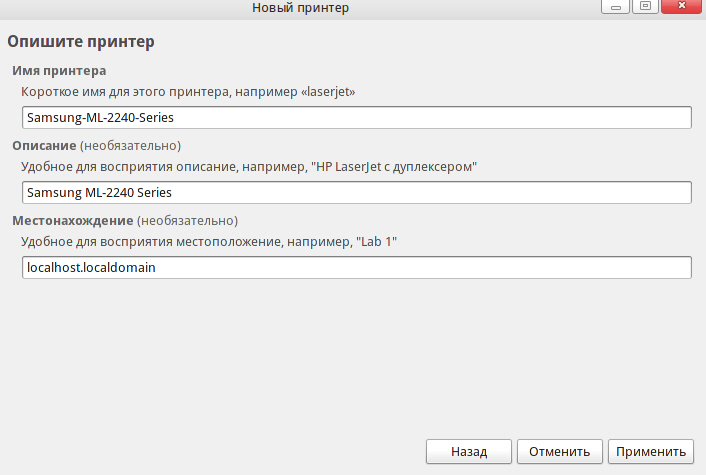Go back with the Назад button
The image size is (706, 475).
coord(469,451)
